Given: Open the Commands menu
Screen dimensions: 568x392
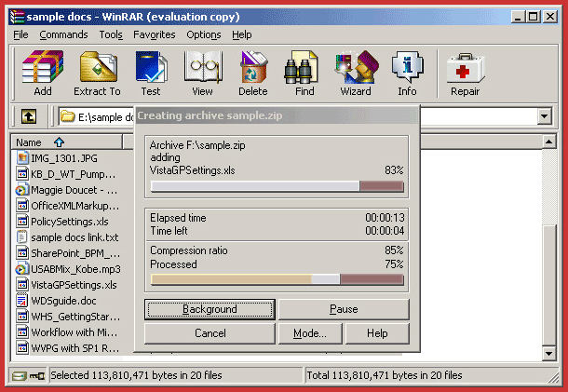Looking at the screenshot, I should click(63, 34).
